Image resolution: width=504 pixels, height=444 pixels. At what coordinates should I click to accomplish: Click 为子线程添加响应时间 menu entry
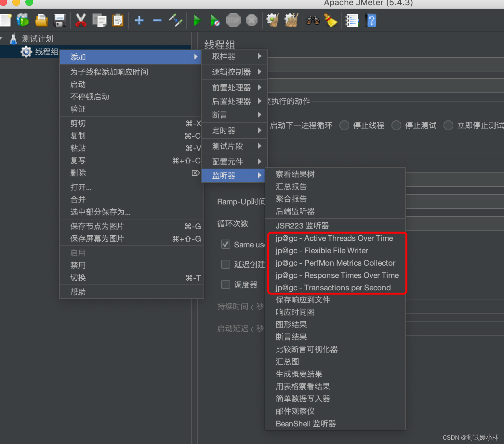pyautogui.click(x=130, y=72)
